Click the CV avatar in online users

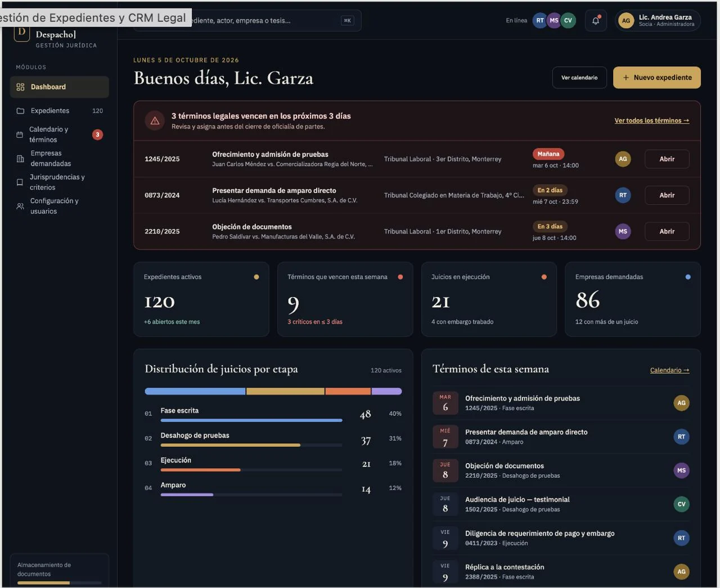pos(568,21)
